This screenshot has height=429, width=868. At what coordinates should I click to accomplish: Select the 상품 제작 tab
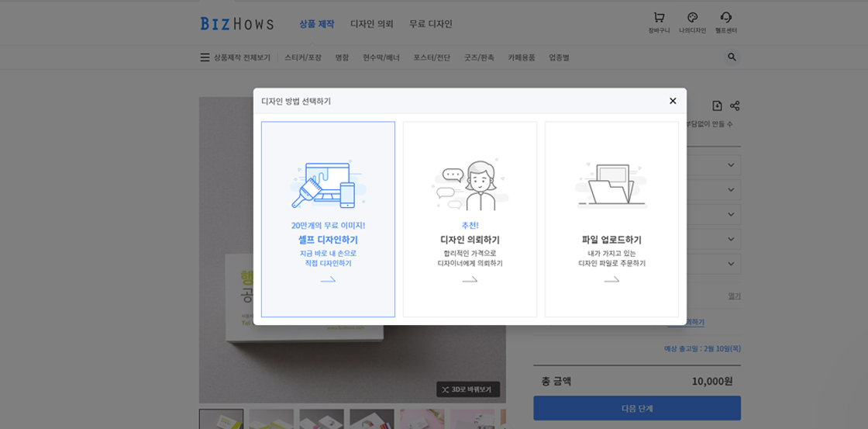(x=317, y=24)
